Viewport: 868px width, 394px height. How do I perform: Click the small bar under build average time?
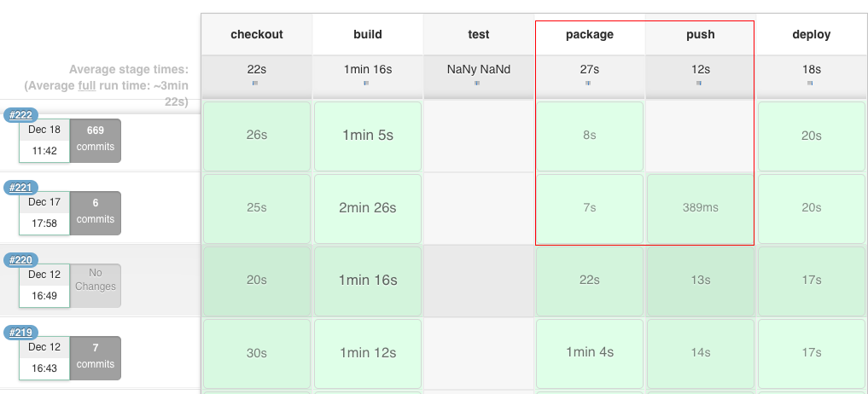(366, 83)
